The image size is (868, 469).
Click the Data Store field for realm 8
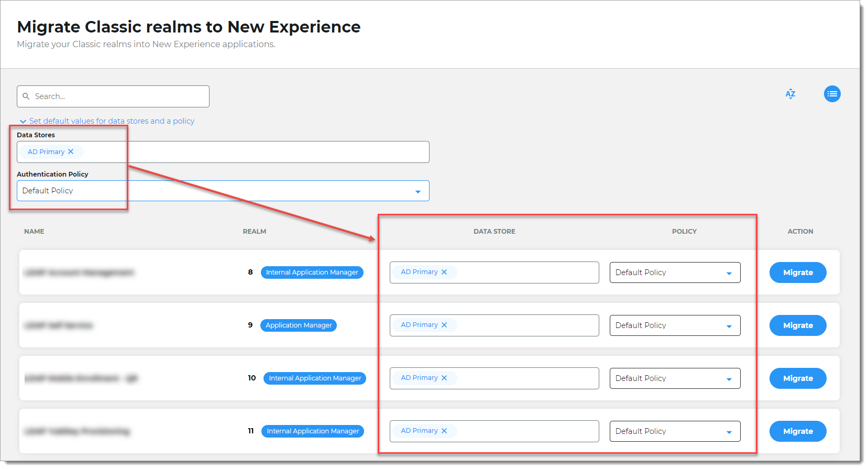coord(524,272)
